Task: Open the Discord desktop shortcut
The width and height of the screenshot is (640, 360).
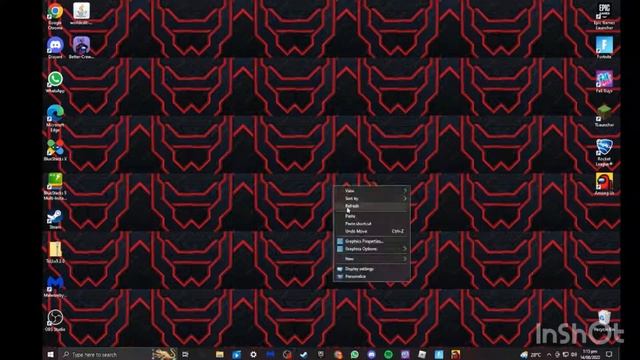Action: pos(55,47)
